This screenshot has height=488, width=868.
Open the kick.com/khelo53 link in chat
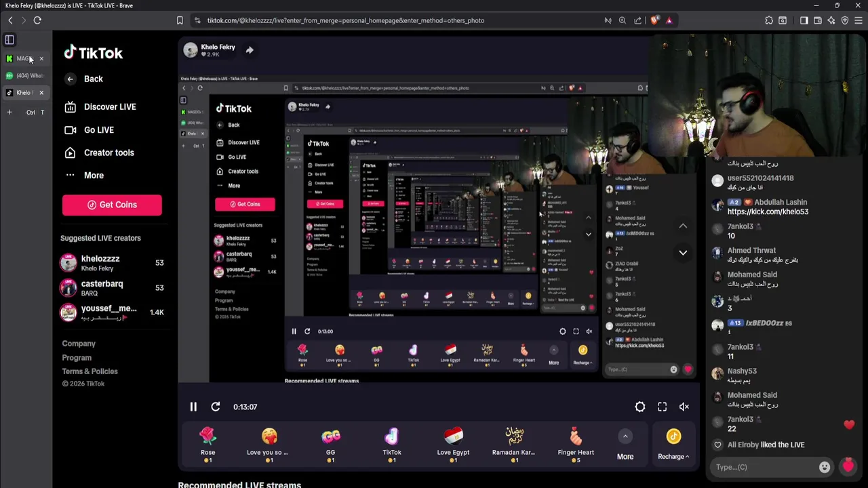click(768, 212)
